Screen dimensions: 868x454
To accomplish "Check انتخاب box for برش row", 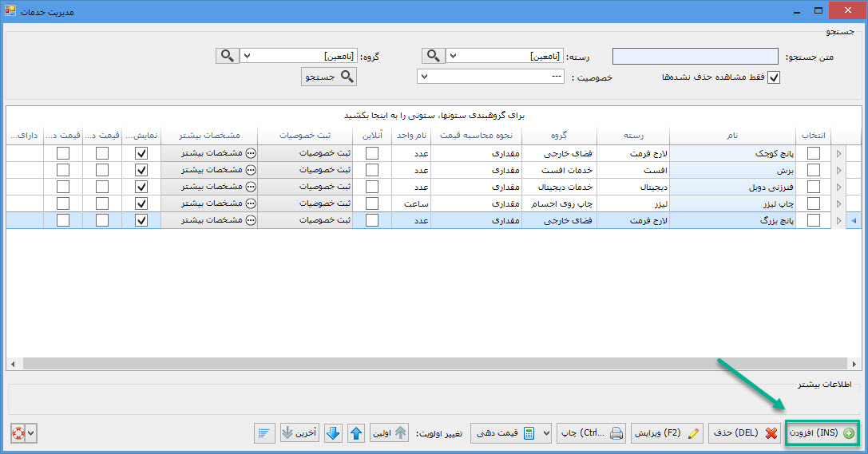I will (813, 170).
